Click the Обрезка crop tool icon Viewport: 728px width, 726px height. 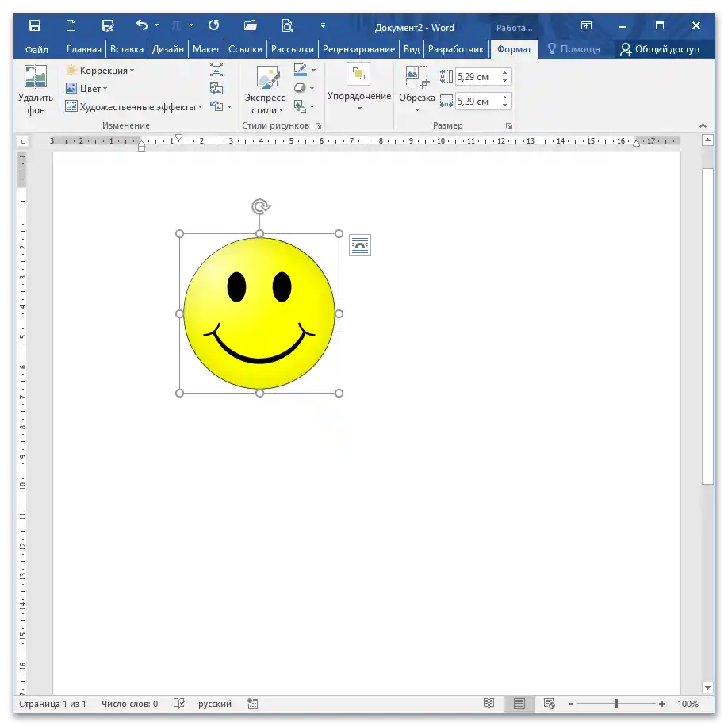416,76
